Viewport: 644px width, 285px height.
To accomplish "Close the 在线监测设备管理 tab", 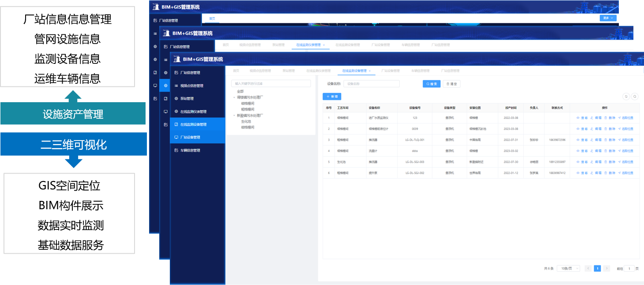I will [370, 71].
